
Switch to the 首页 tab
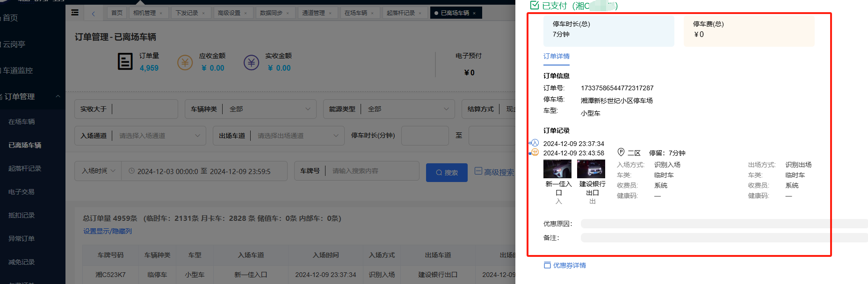point(117,13)
